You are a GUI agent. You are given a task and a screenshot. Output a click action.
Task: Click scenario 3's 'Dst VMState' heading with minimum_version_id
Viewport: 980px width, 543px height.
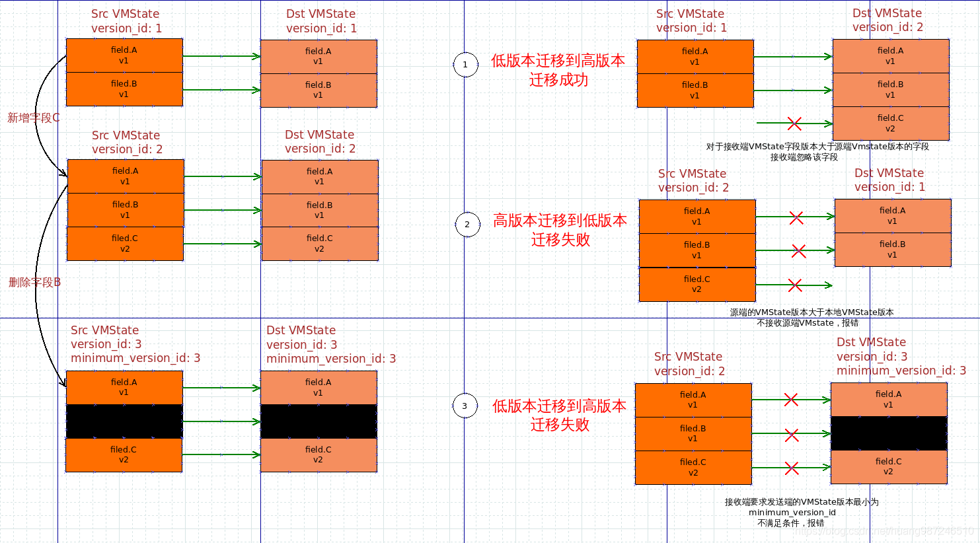click(901, 356)
